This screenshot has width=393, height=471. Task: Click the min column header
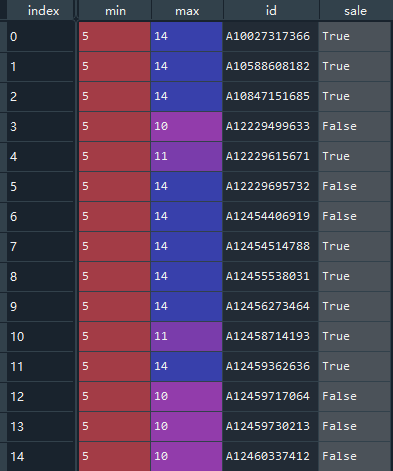(115, 10)
